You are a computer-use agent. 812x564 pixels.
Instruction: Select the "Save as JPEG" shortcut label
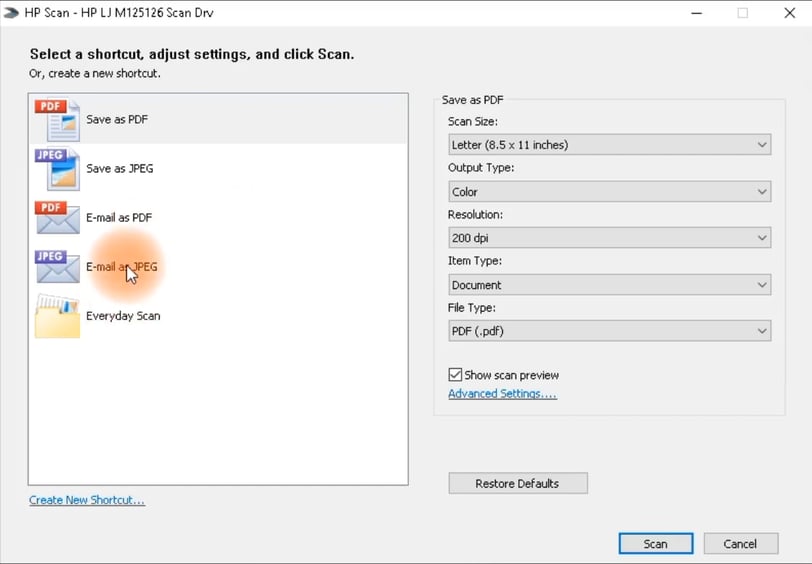coord(120,169)
